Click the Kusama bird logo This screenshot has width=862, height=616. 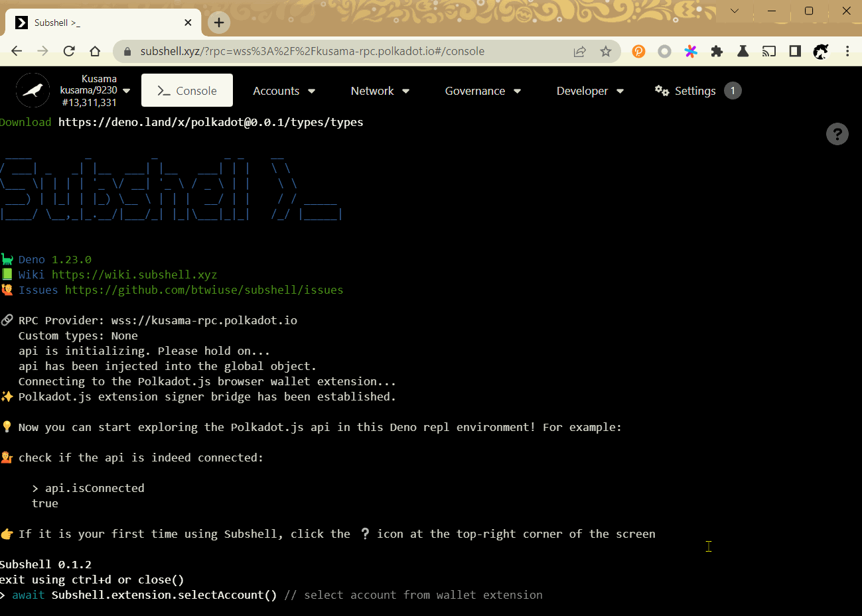[x=31, y=90]
